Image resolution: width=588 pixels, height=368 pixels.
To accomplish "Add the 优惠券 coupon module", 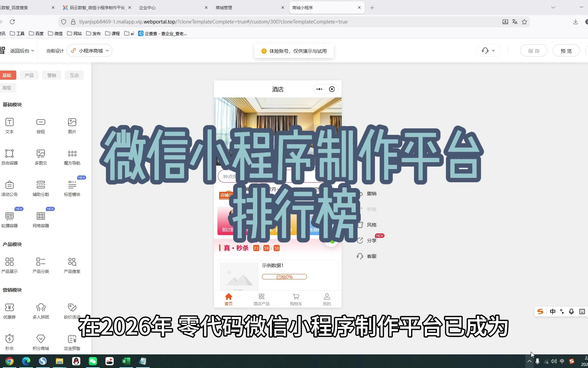I will pos(10,311).
